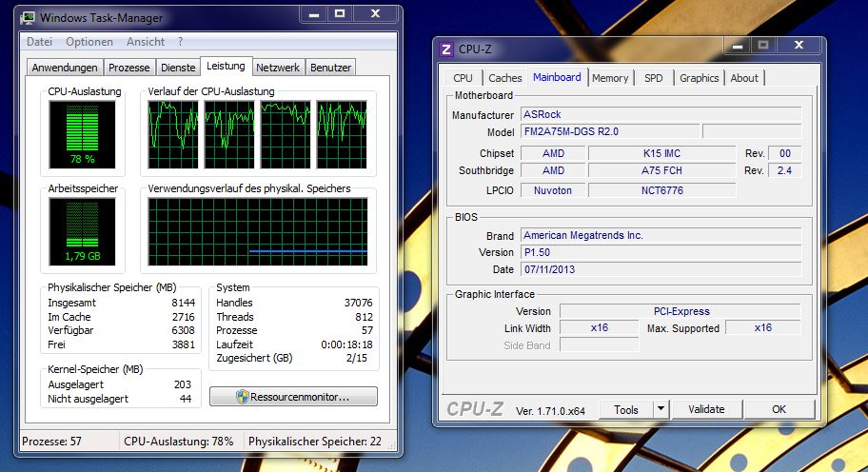The width and height of the screenshot is (868, 472).
Task: Click the Ver. 1.71.0.x64 label in CPU-Z
Action: [550, 411]
